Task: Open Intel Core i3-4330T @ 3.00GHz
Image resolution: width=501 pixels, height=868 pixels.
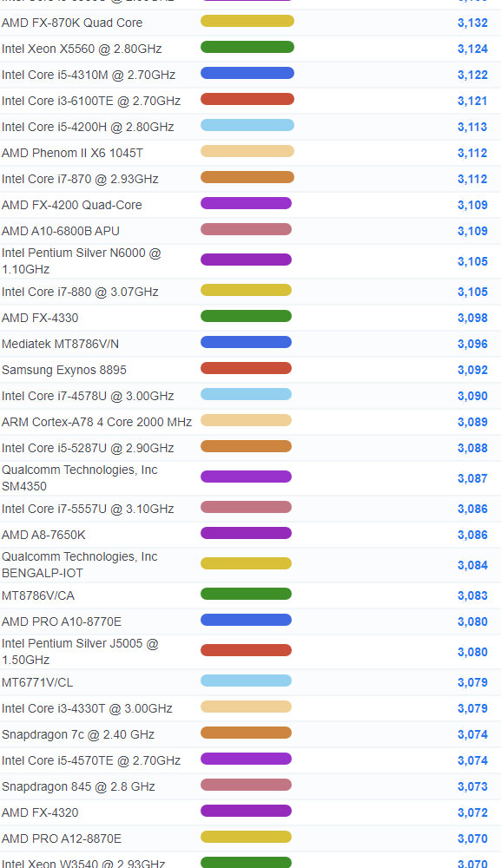Action: (87, 708)
